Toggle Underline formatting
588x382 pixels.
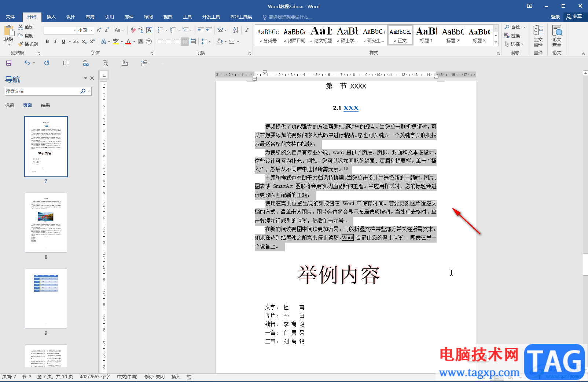[x=63, y=41]
